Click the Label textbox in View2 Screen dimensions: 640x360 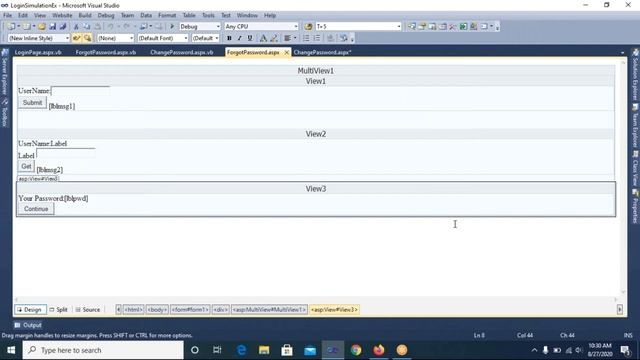[x=66, y=153]
